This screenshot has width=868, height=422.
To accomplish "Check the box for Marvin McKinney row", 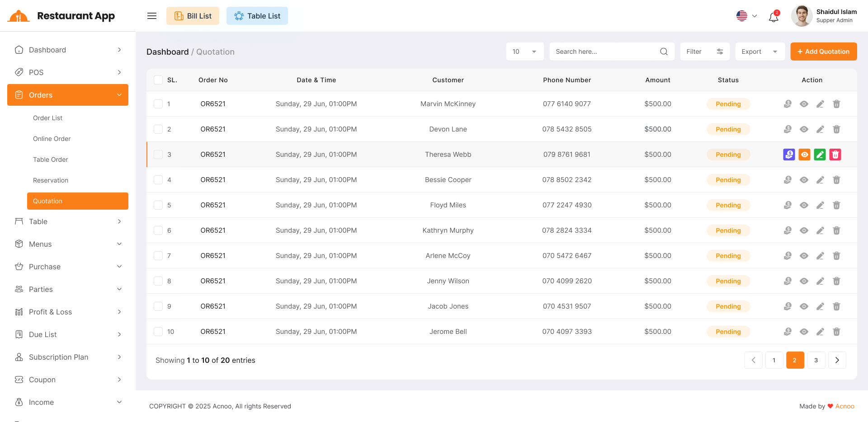I will point(158,104).
